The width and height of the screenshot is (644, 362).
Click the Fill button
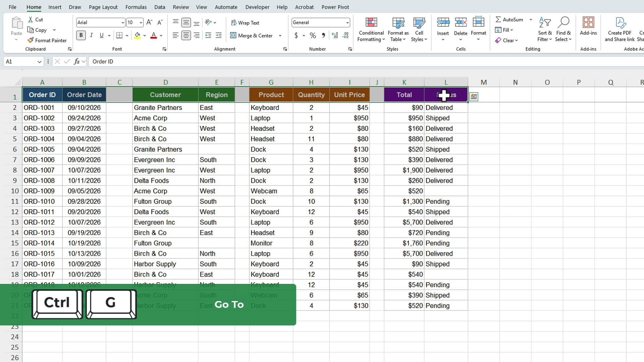[x=504, y=30]
